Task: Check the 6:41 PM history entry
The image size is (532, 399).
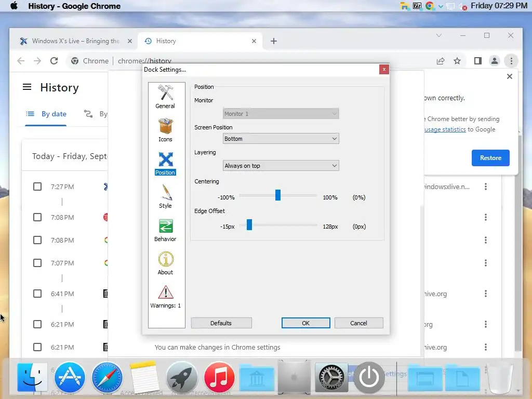Action: click(x=37, y=294)
